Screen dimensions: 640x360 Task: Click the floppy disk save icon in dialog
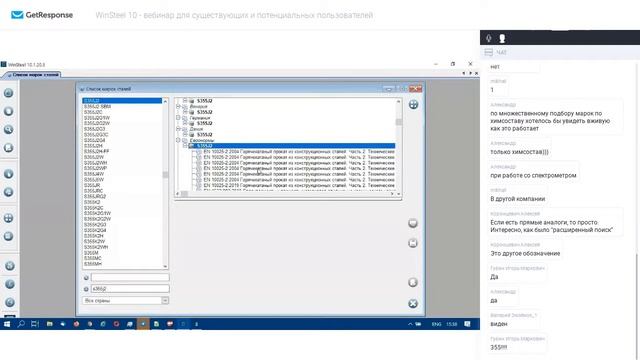(x=413, y=243)
